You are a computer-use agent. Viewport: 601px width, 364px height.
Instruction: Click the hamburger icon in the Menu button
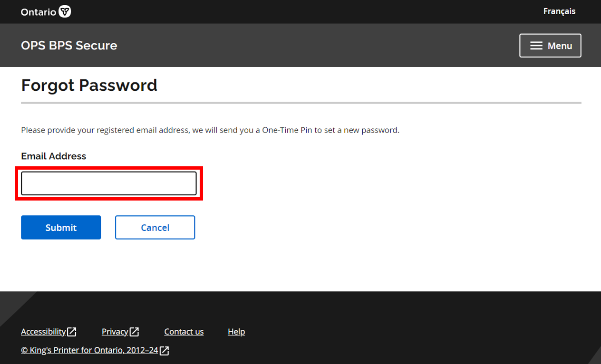[536, 46]
